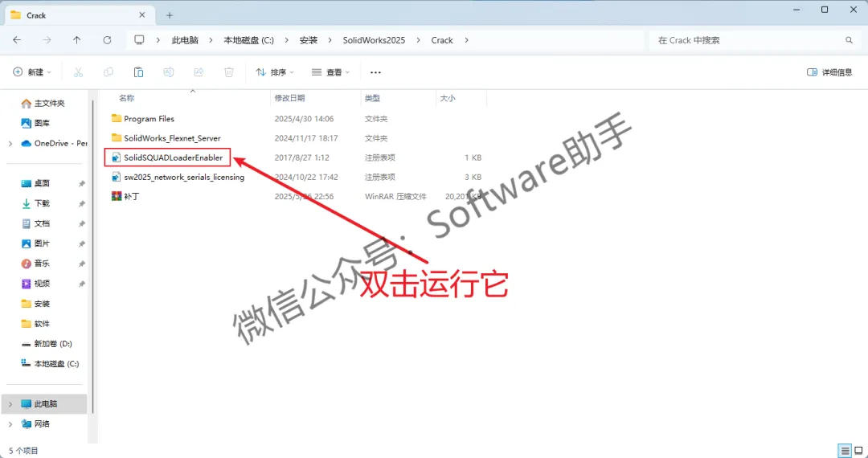The image size is (868, 458).
Task: Click the computer icon in address bar
Action: 140,40
